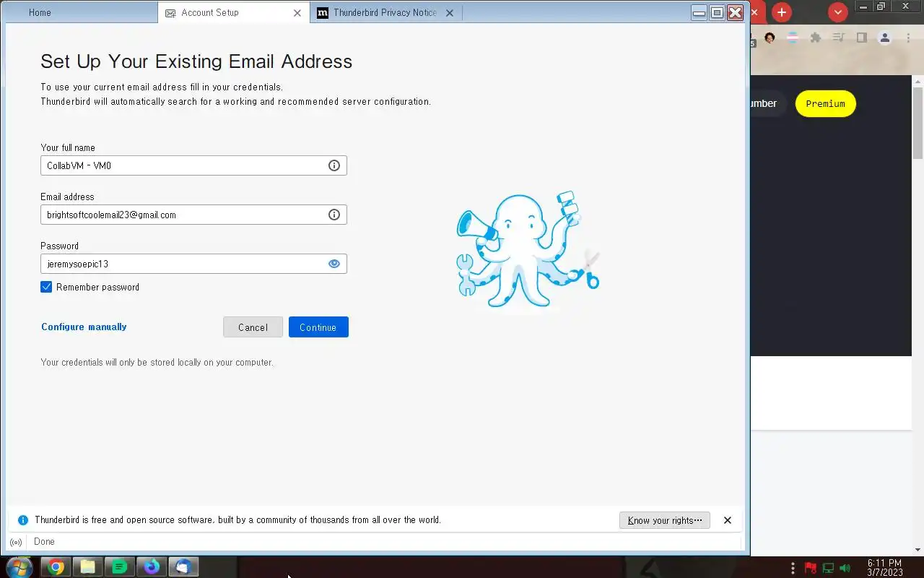The image size is (924, 578).
Task: Show info for the email address field
Action: pos(334,215)
